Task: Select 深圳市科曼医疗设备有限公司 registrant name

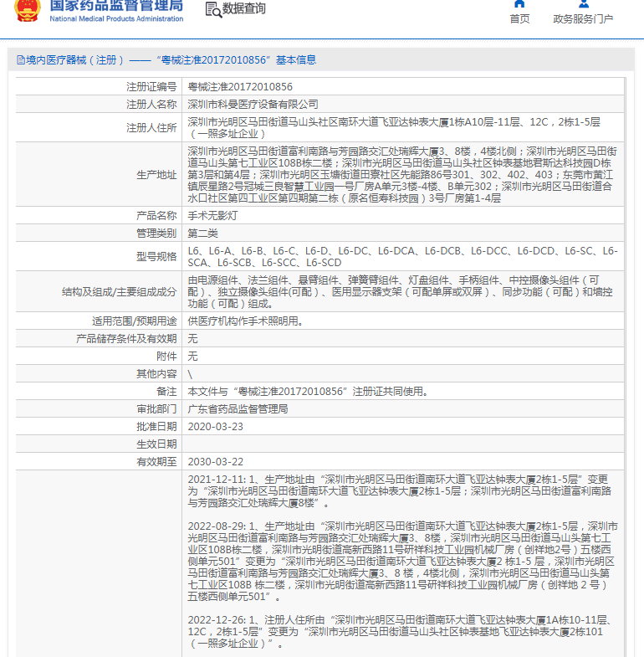Action: click(253, 105)
